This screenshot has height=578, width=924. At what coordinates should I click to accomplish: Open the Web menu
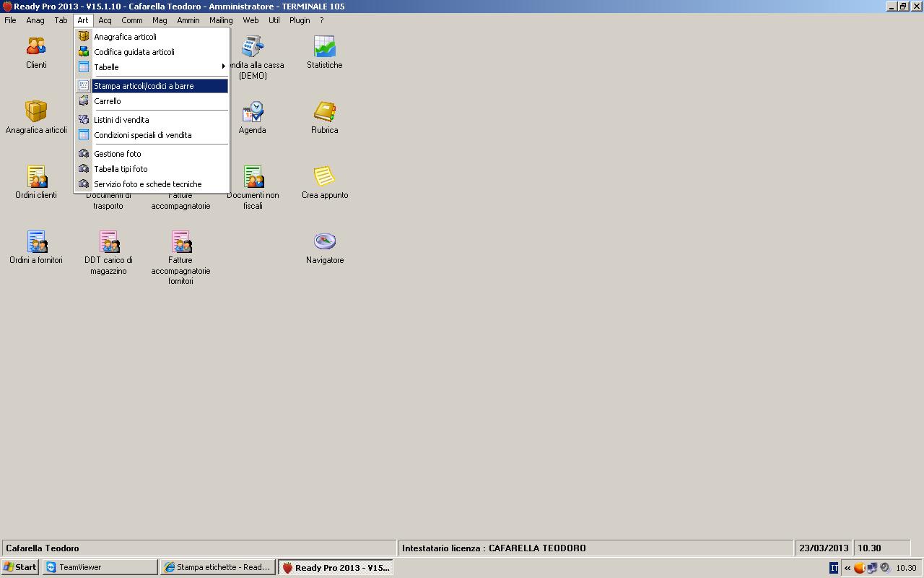[250, 20]
